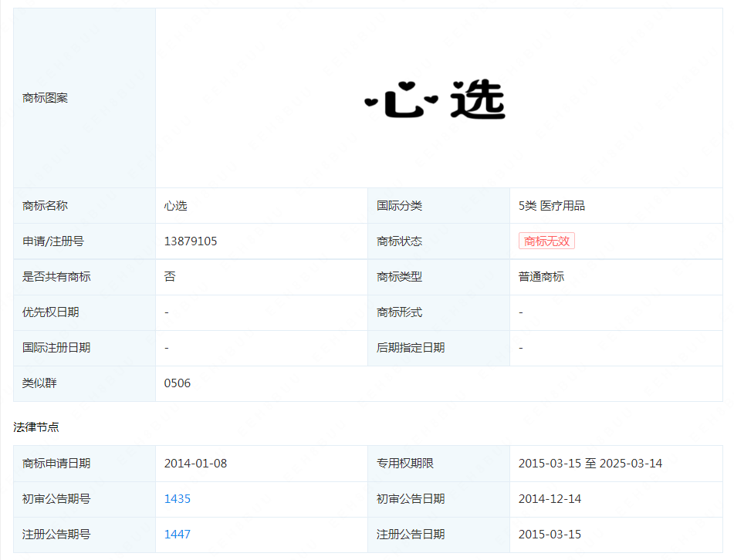734x560 pixels.
Task: Open the 1447 registration announcement issue link
Action: (x=177, y=535)
